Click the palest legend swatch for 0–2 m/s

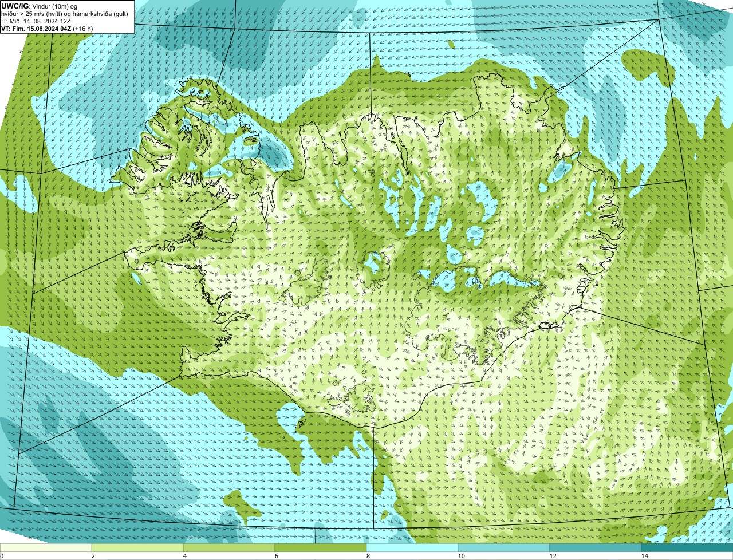[46, 547]
